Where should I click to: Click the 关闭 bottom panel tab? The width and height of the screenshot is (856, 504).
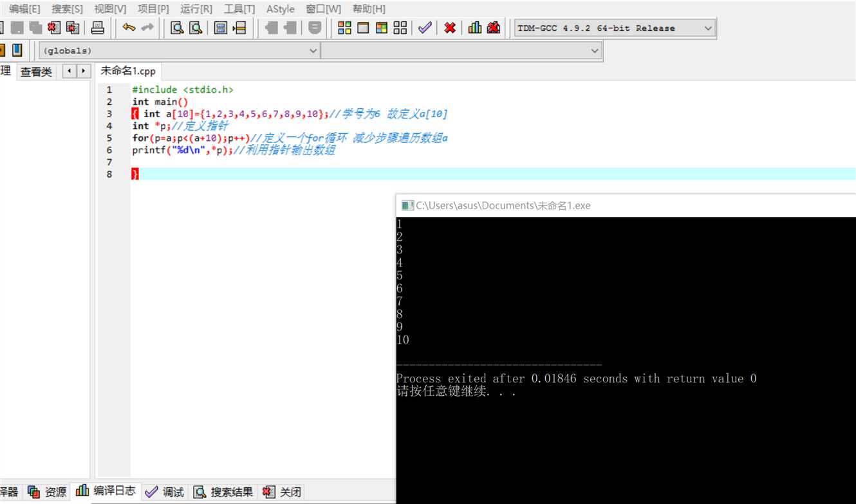pos(282,492)
